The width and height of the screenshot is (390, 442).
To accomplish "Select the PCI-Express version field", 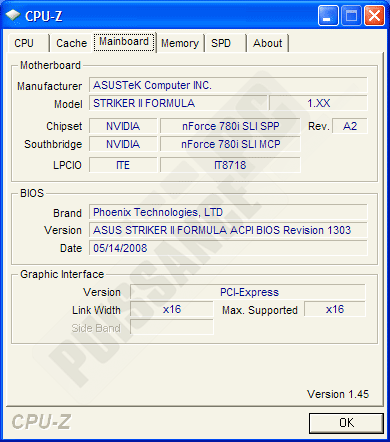I will [248, 292].
